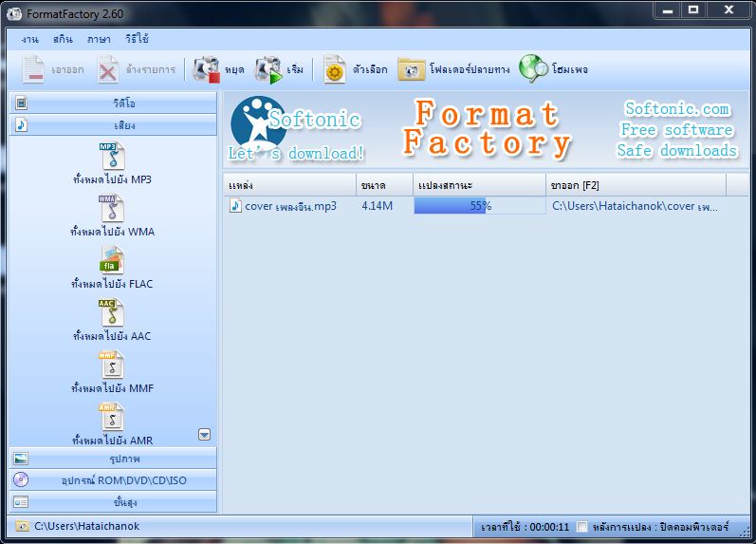Click the Output [F2] column header
The height and width of the screenshot is (544, 756).
(636, 185)
